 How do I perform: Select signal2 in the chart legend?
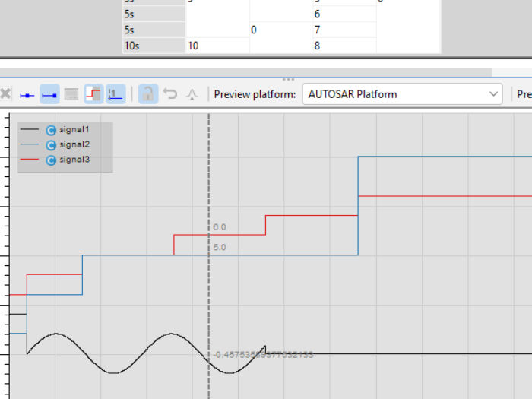(74, 144)
